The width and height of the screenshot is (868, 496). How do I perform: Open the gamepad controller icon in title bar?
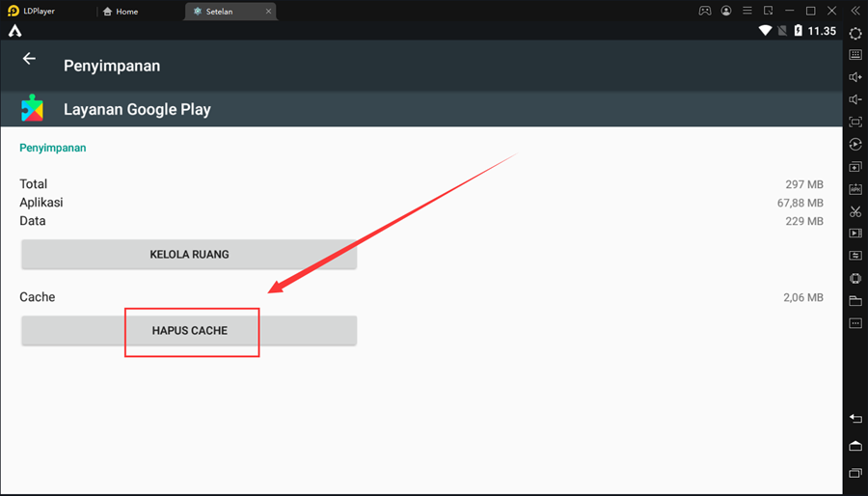click(x=705, y=12)
